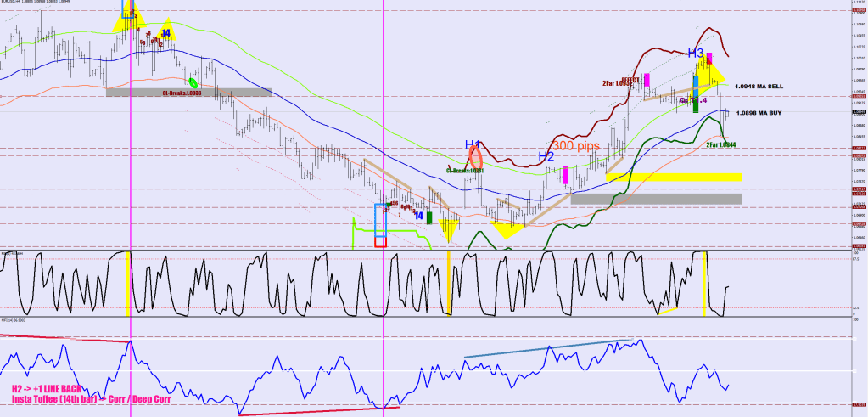Select the '300 pips' annotation
868x417 pixels.
click(576, 146)
